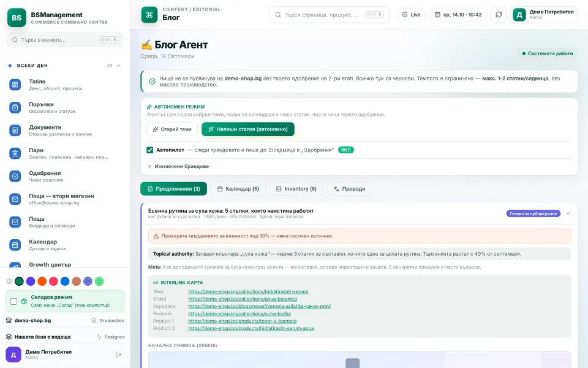The width and height of the screenshot is (588, 368).
Task: Open the toner-s-tsentela product link
Action: 243,321
